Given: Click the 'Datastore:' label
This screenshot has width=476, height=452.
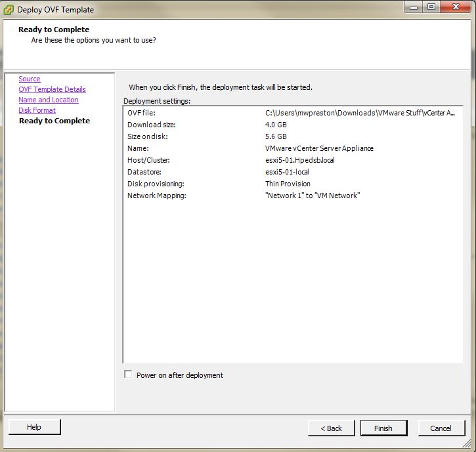Looking at the screenshot, I should pyautogui.click(x=144, y=172).
